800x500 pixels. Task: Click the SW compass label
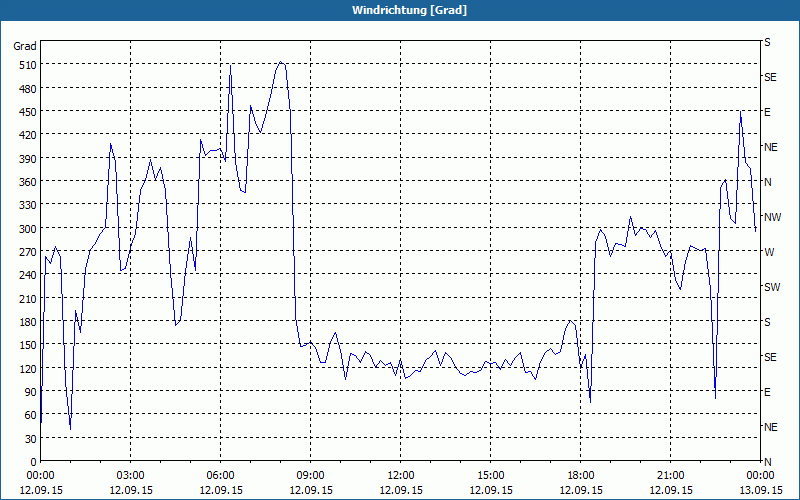click(772, 287)
